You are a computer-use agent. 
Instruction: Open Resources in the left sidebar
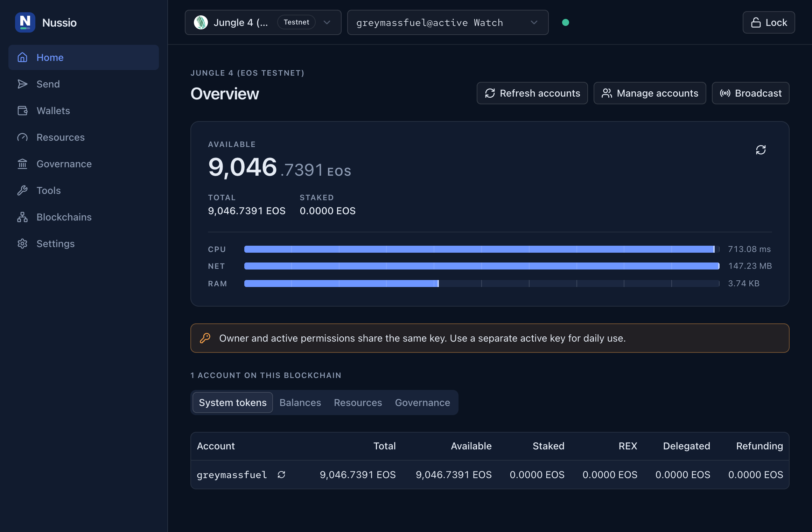click(x=84, y=137)
